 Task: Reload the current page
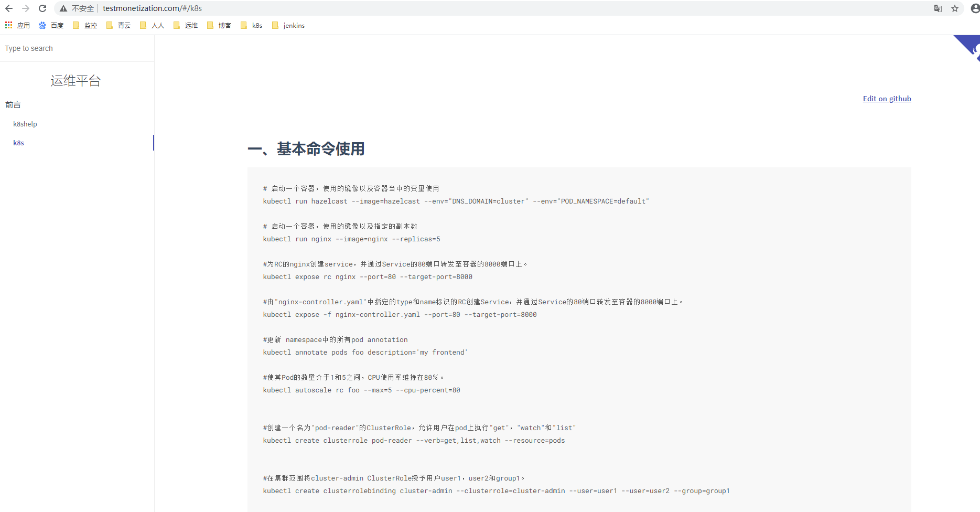coord(42,8)
